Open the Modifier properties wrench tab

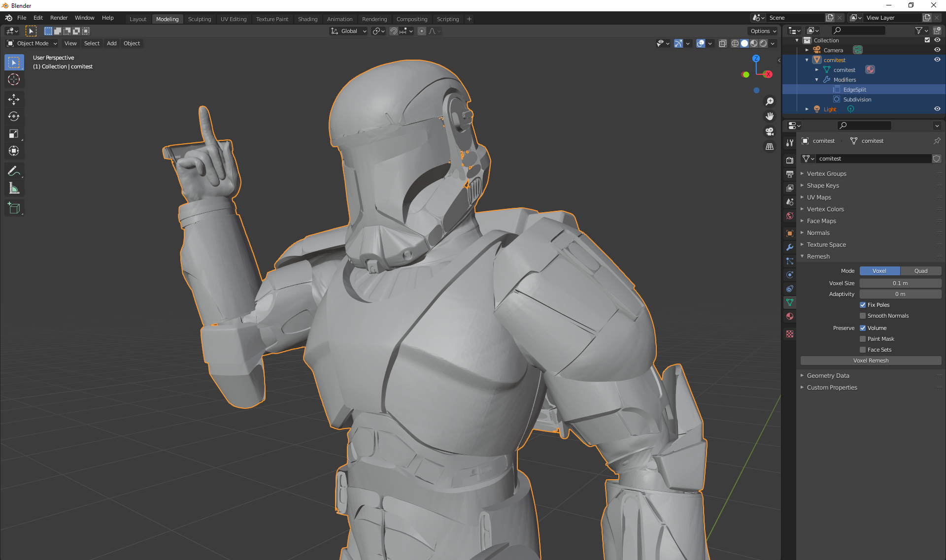tap(790, 247)
